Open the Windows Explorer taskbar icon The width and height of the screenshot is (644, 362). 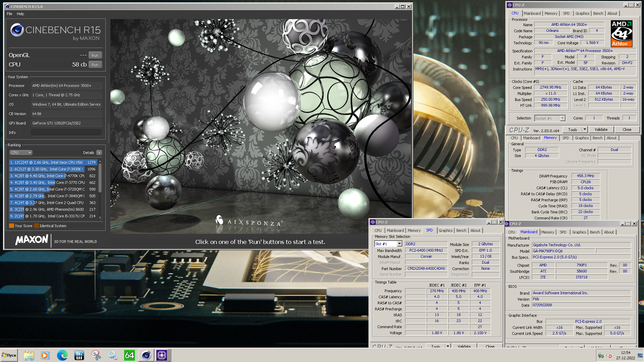click(x=29, y=355)
